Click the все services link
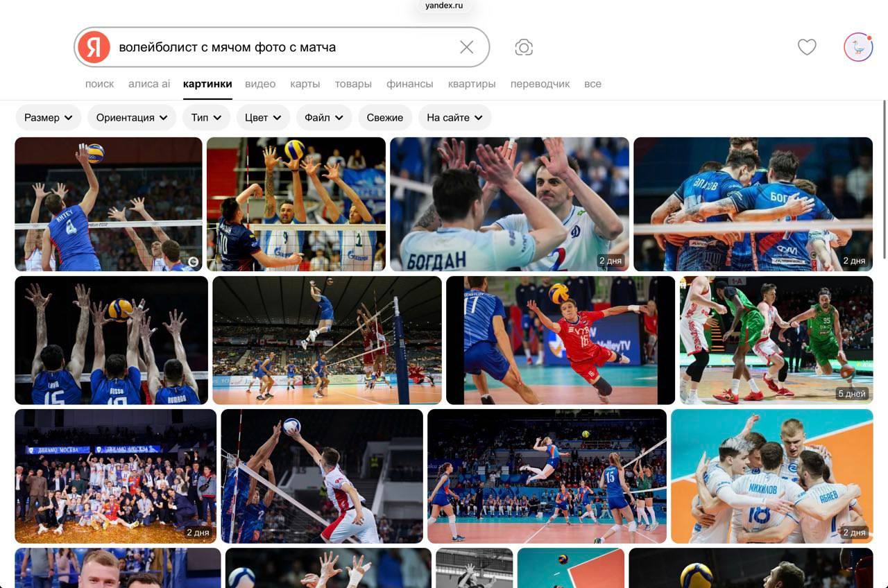This screenshot has height=588, width=888. [592, 84]
